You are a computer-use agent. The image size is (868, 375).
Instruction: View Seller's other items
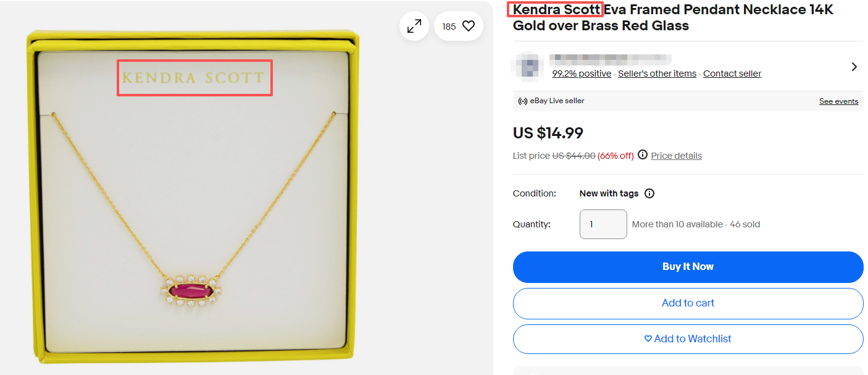click(x=657, y=74)
